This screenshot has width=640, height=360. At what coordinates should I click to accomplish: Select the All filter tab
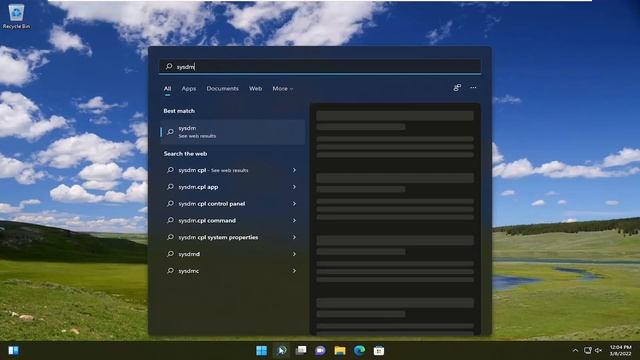[x=167, y=89]
